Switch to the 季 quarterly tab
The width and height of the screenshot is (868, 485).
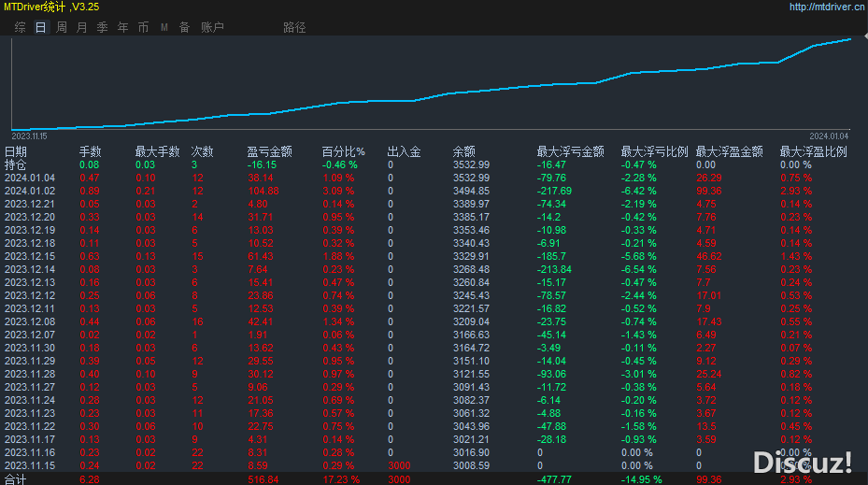tap(103, 27)
